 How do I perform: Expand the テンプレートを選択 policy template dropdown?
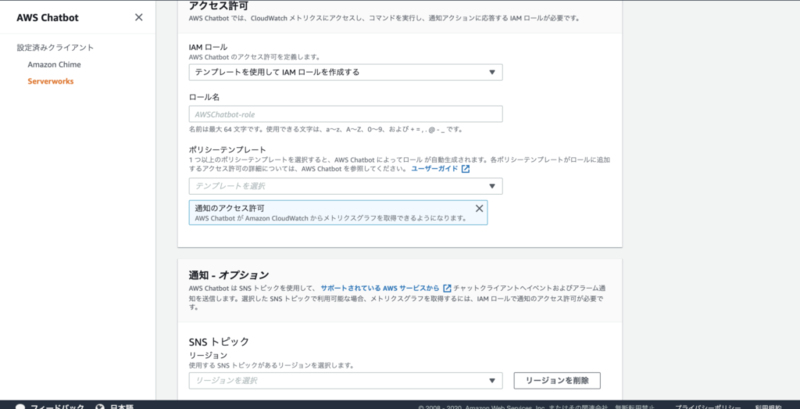345,186
